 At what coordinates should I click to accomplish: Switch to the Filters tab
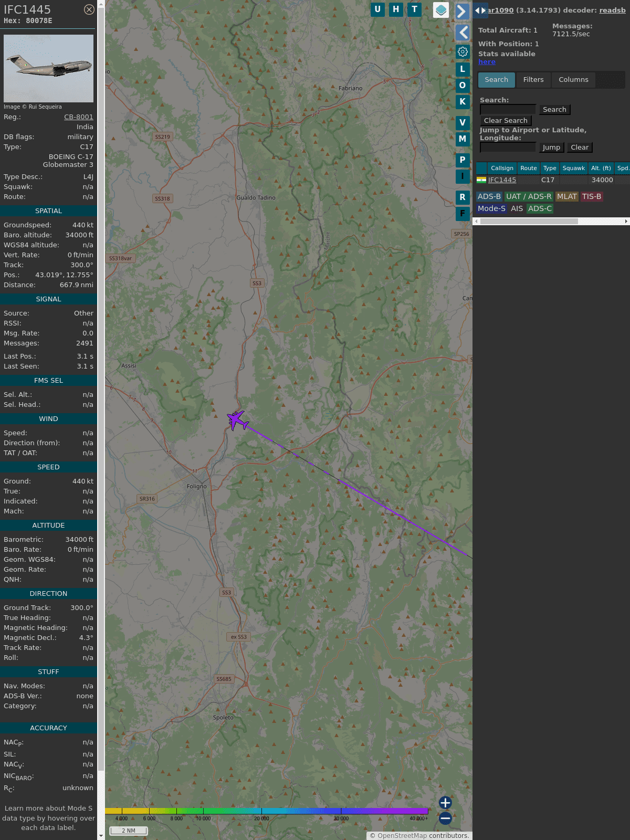pyautogui.click(x=533, y=80)
